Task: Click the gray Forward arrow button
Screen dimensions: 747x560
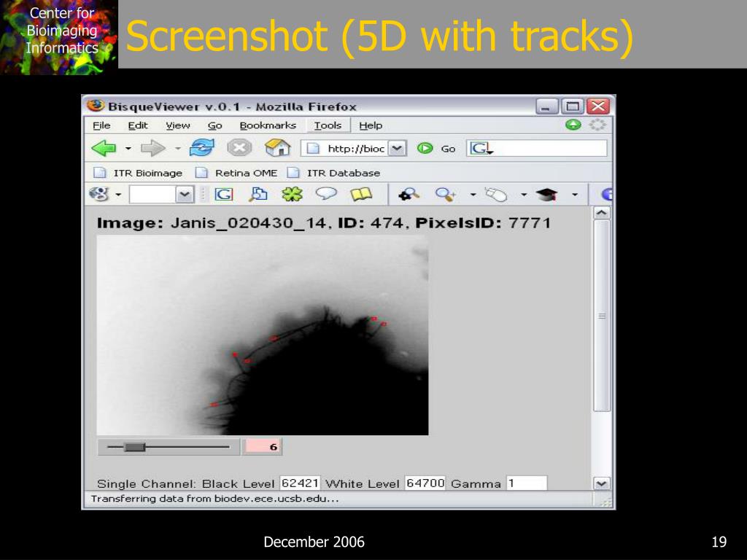Action: [153, 148]
